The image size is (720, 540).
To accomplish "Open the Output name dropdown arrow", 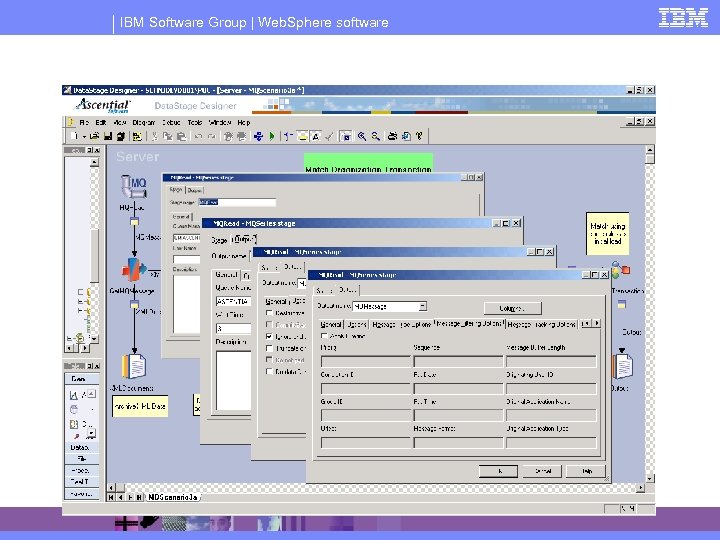I will [423, 306].
